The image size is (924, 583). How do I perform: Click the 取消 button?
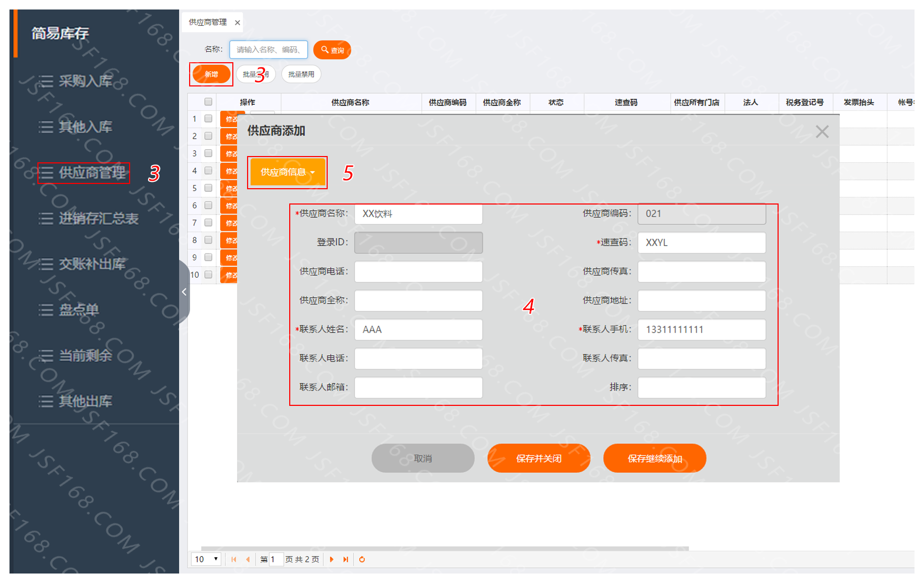click(423, 458)
